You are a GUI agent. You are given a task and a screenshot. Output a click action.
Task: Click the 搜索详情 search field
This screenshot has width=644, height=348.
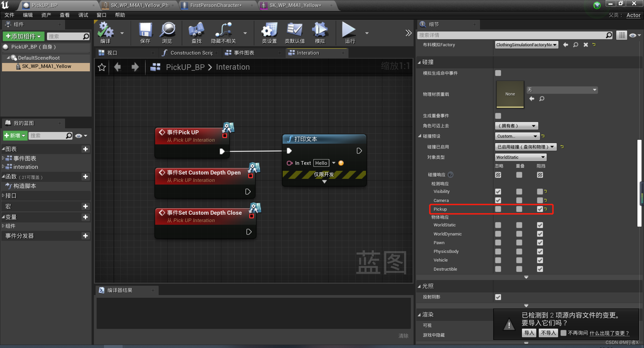coord(515,35)
